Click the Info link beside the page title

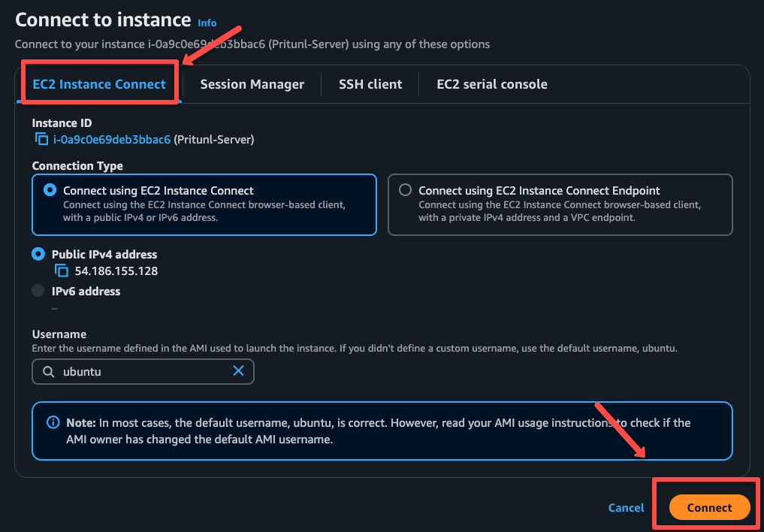tap(207, 23)
